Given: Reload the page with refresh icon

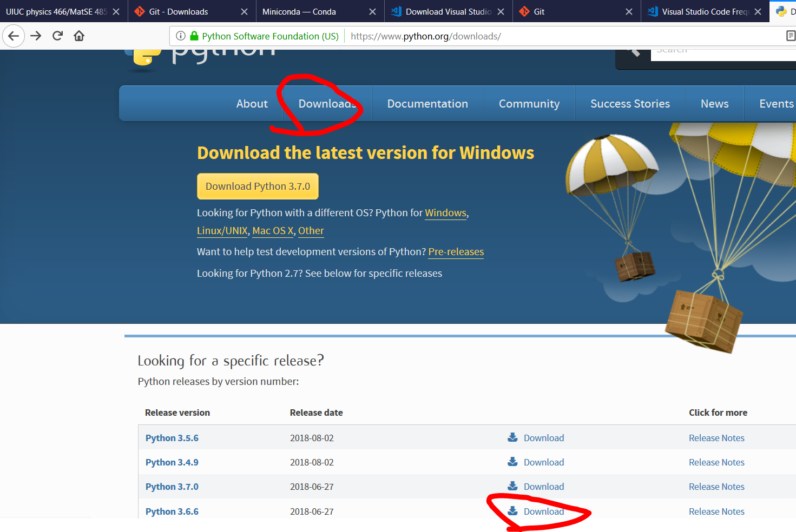Looking at the screenshot, I should pos(57,36).
